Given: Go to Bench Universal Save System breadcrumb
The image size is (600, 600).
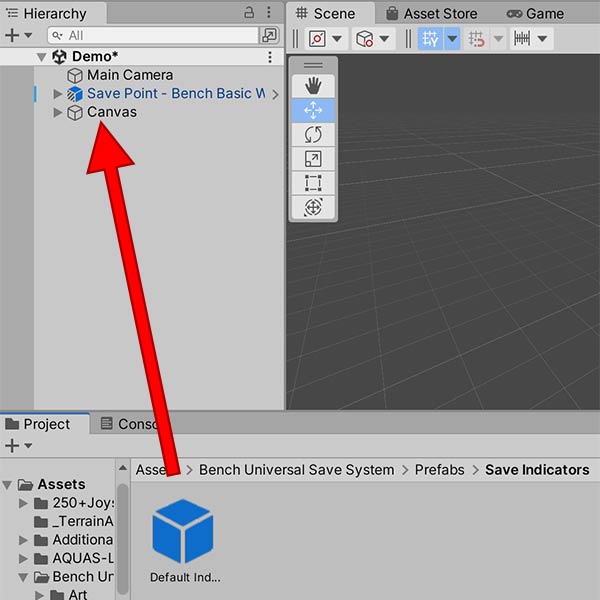Looking at the screenshot, I should pos(297,470).
